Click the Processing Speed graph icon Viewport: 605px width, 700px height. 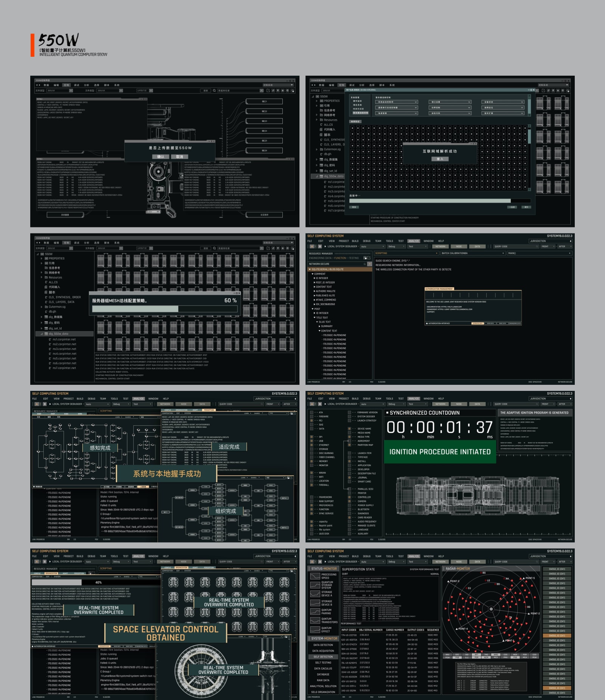pyautogui.click(x=315, y=576)
